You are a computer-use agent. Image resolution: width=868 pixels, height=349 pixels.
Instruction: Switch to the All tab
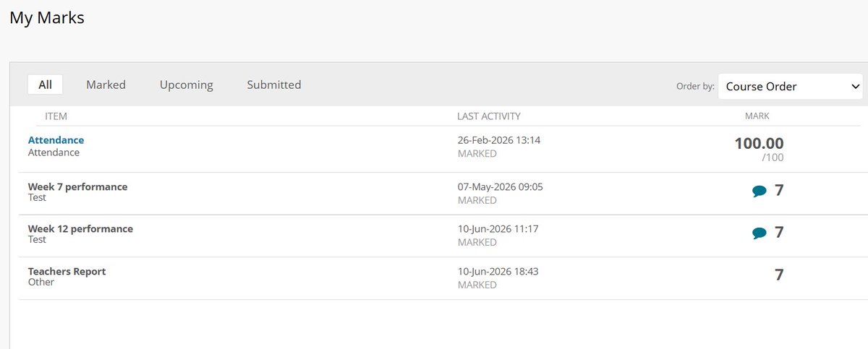(x=45, y=85)
